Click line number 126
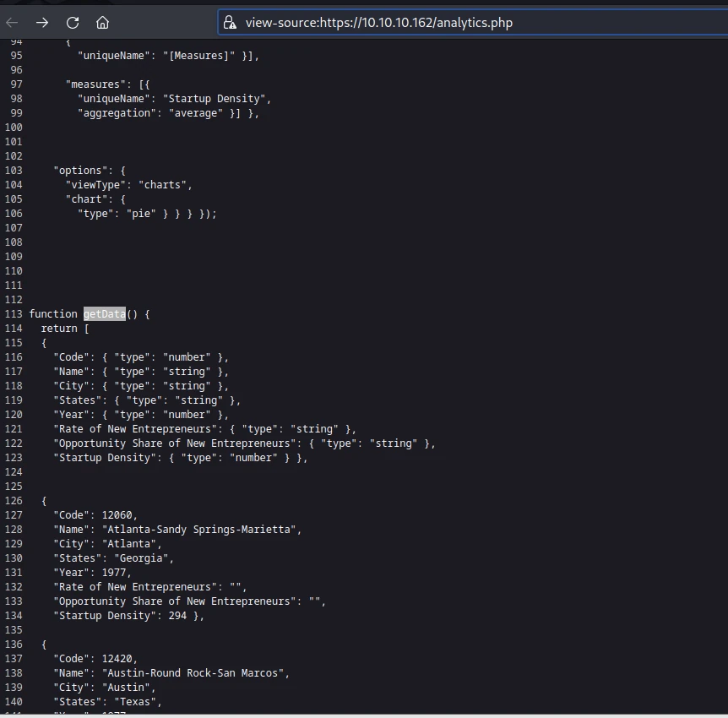The height and width of the screenshot is (718, 728). coord(14,501)
